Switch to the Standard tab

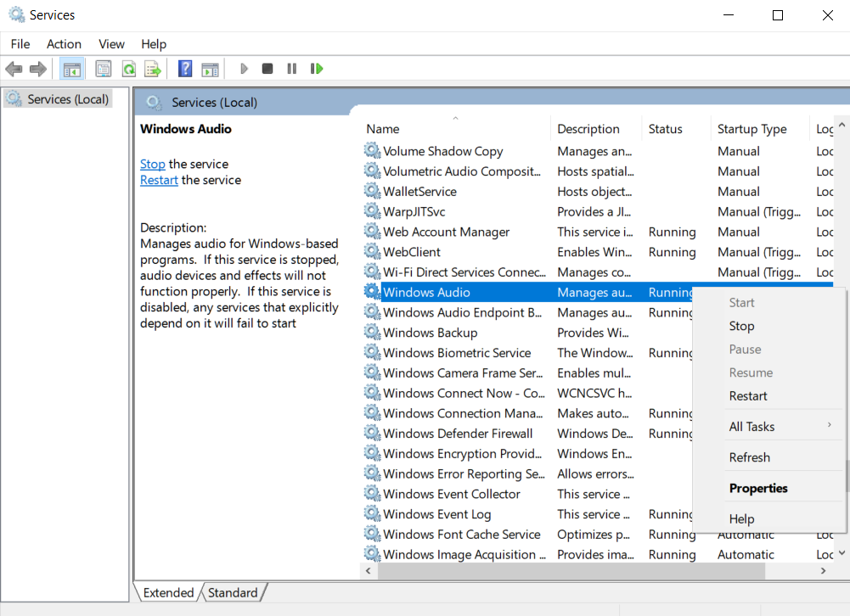[232, 593]
